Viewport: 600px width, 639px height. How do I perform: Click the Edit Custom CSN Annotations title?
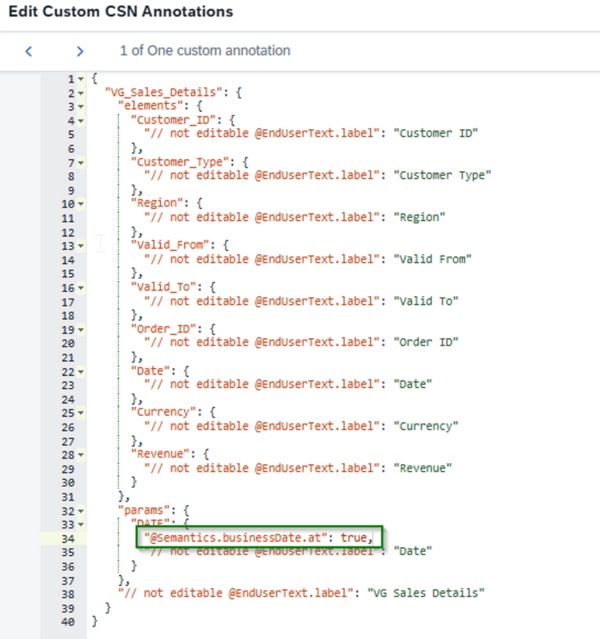120,12
